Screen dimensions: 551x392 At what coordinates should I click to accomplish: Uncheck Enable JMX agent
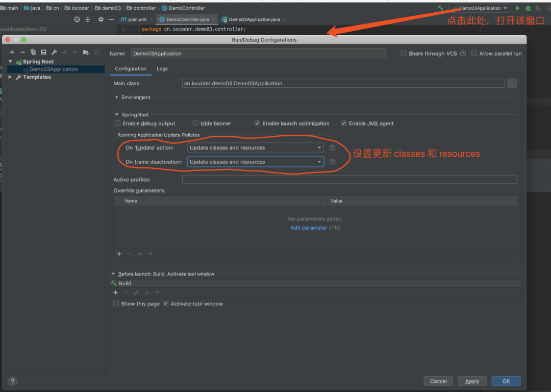point(344,124)
